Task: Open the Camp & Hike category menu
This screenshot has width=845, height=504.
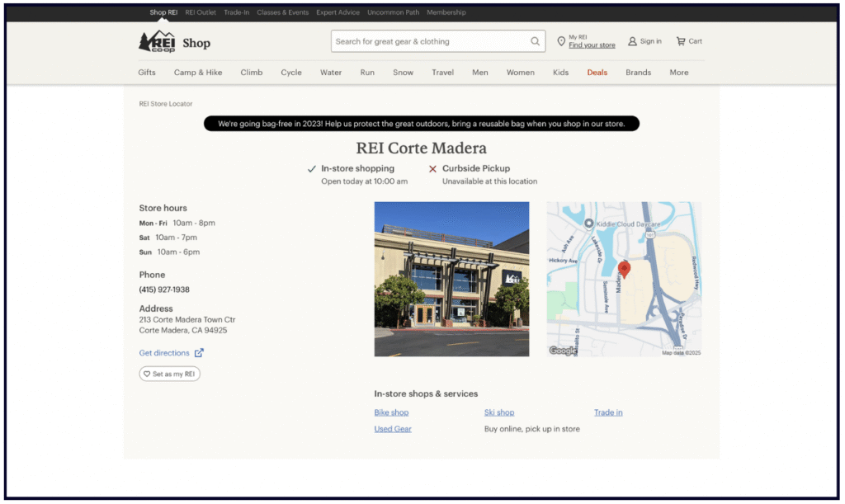Action: pos(198,73)
